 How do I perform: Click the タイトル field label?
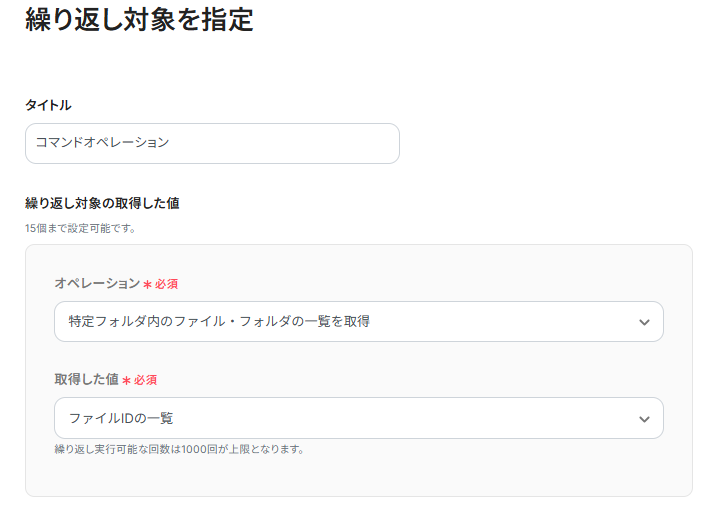[x=48, y=105]
